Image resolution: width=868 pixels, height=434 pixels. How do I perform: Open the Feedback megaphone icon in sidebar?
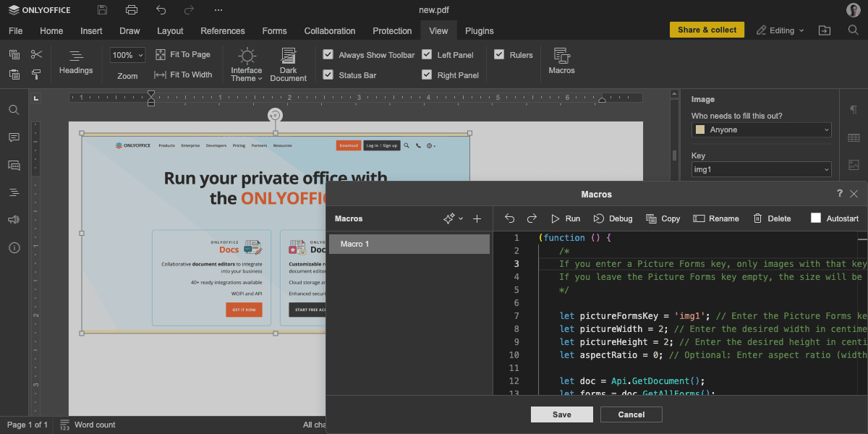pos(14,220)
